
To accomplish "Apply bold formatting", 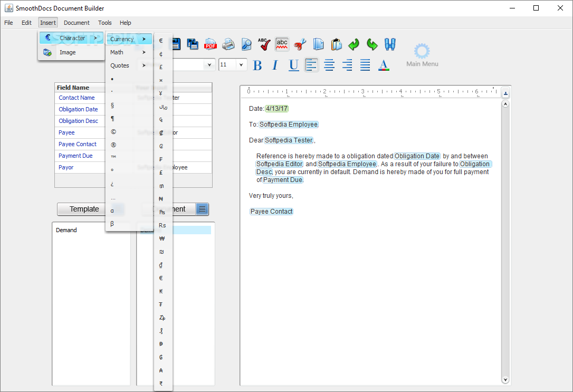I will click(x=257, y=65).
